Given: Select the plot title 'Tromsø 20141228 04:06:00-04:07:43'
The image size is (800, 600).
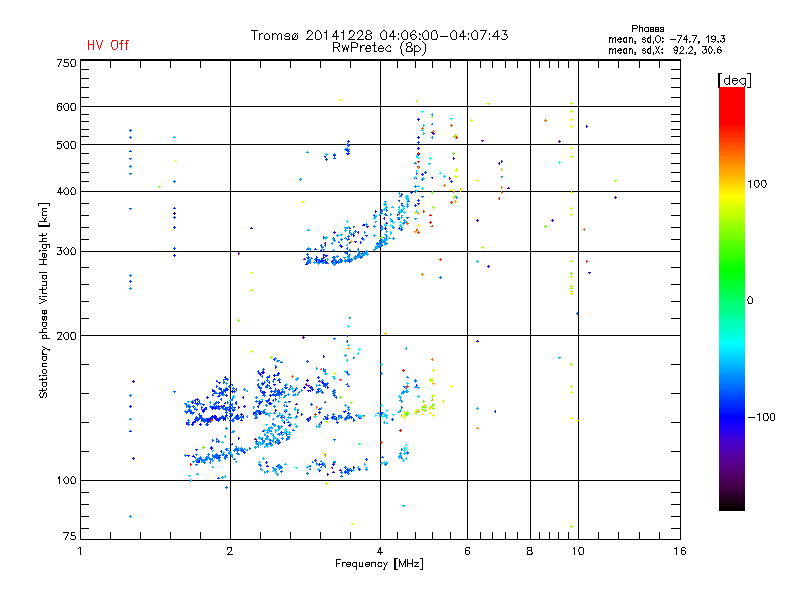Looking at the screenshot, I should 379,35.
